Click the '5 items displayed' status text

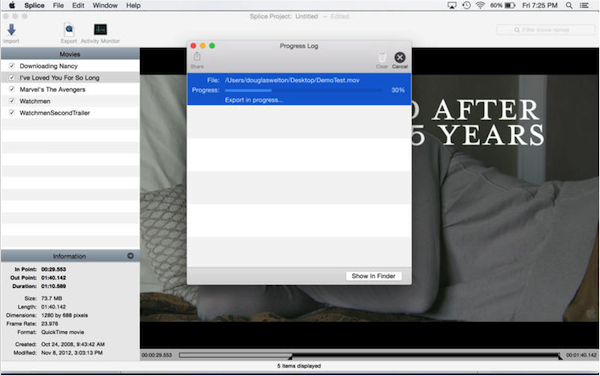click(x=299, y=366)
